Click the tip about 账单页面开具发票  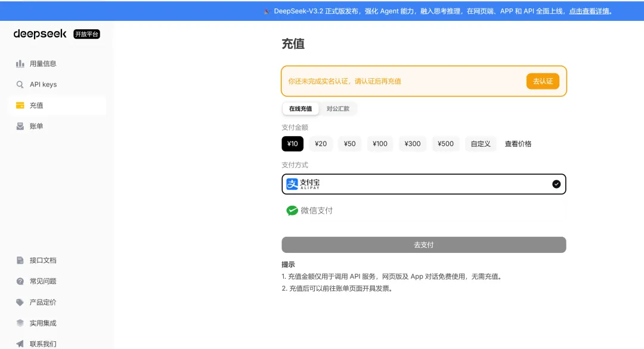[x=338, y=289]
